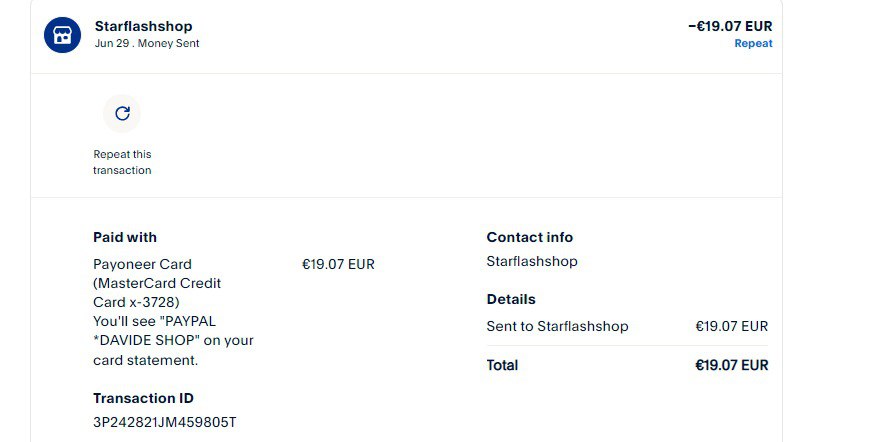Viewport: 889px width, 442px height.
Task: Click the 'Jun 29 . Money Sent' subtitle
Action: click(x=146, y=44)
